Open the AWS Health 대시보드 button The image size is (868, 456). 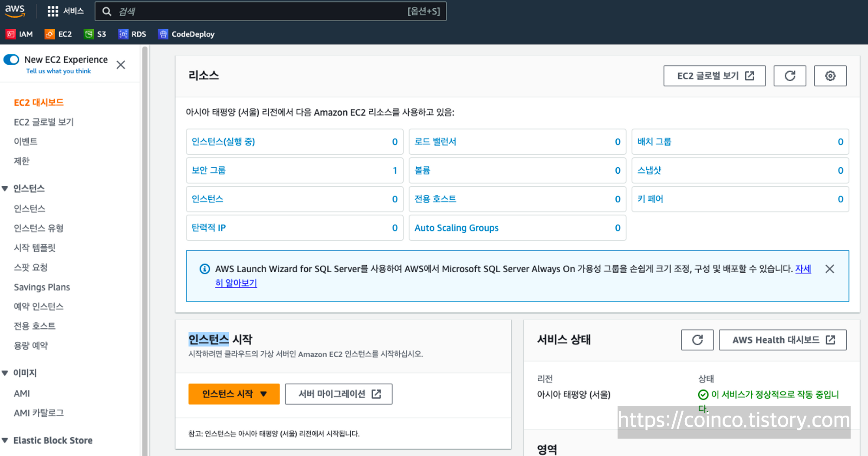point(783,340)
